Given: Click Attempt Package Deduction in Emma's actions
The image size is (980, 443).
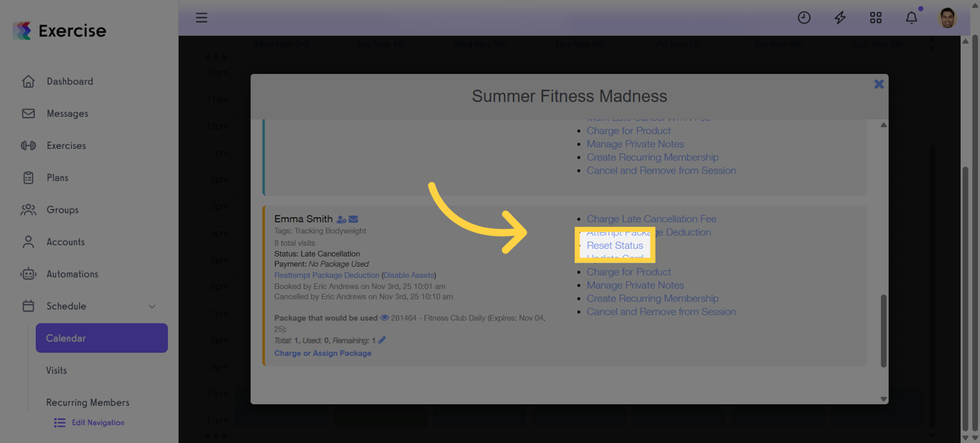Looking at the screenshot, I should (x=649, y=232).
